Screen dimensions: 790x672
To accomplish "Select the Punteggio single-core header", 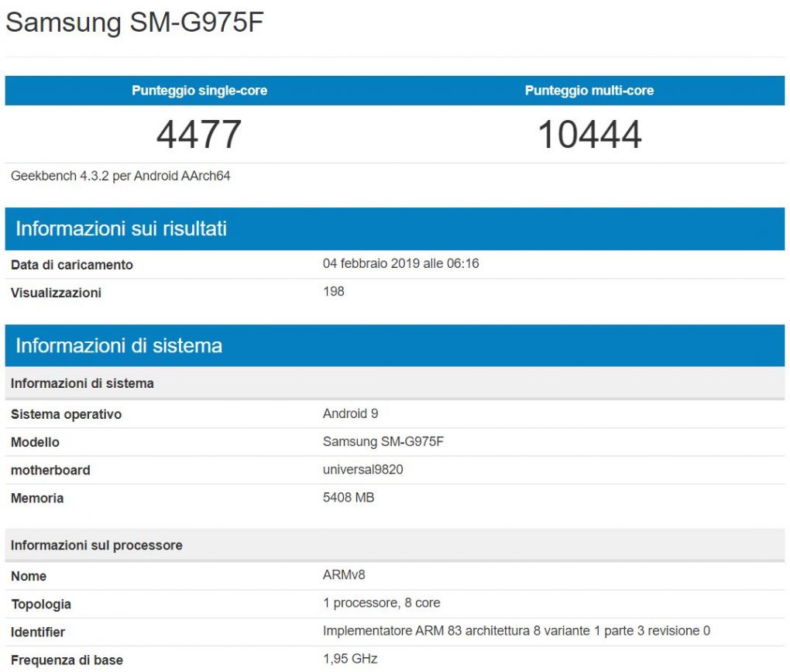I will pos(200,91).
